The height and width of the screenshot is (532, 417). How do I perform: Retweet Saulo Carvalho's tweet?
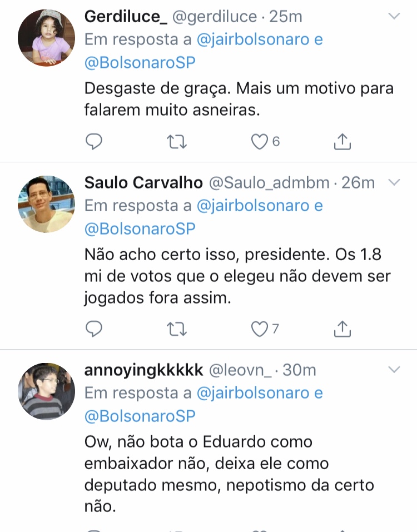[x=177, y=330]
